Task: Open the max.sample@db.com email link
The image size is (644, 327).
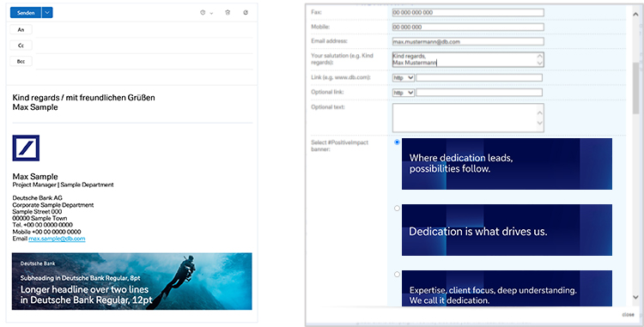Action: (57, 239)
